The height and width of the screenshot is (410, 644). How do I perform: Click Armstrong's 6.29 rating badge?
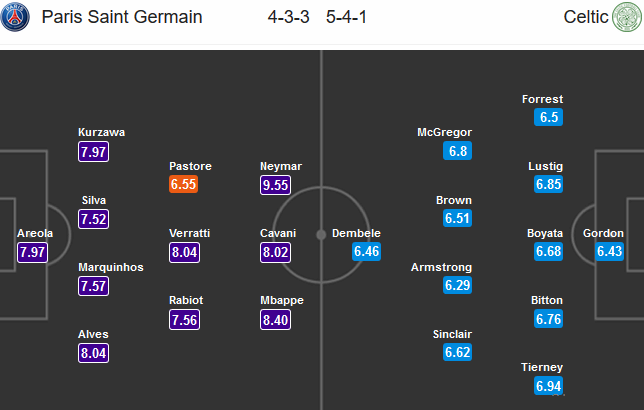(x=458, y=285)
